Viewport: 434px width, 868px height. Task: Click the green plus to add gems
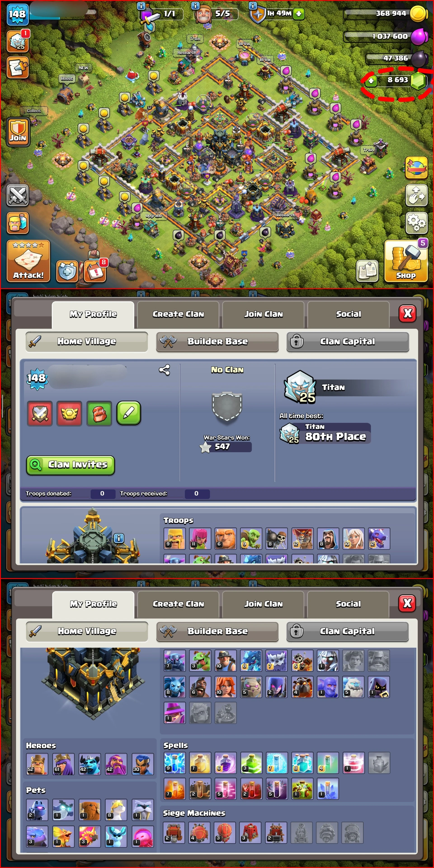tap(371, 80)
